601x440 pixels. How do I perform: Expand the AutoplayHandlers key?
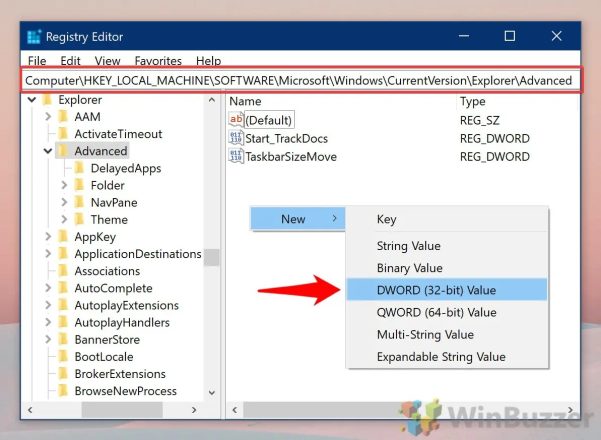click(48, 322)
